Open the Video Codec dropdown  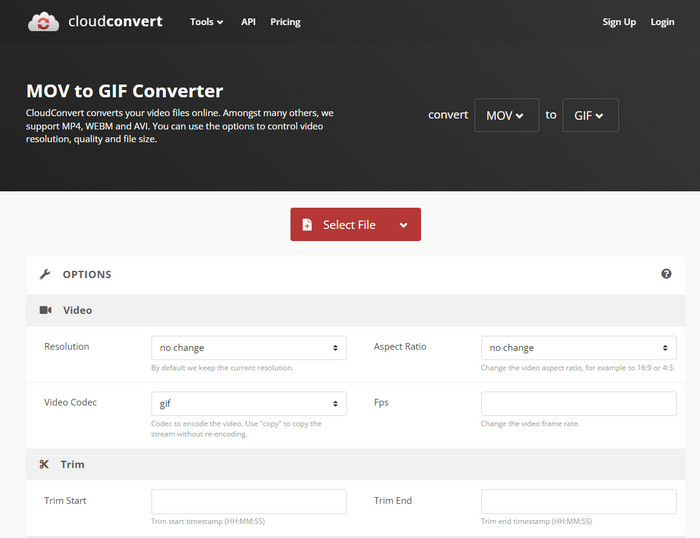[249, 404]
